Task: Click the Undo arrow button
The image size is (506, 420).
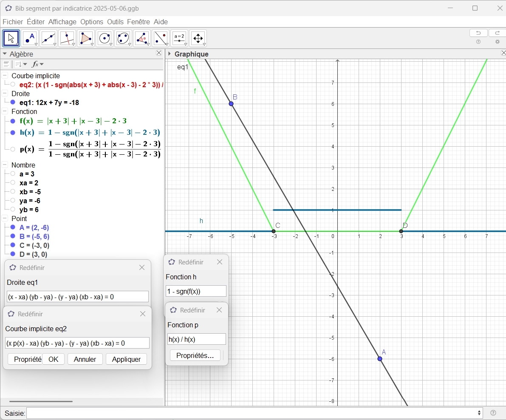Action: coord(478,33)
